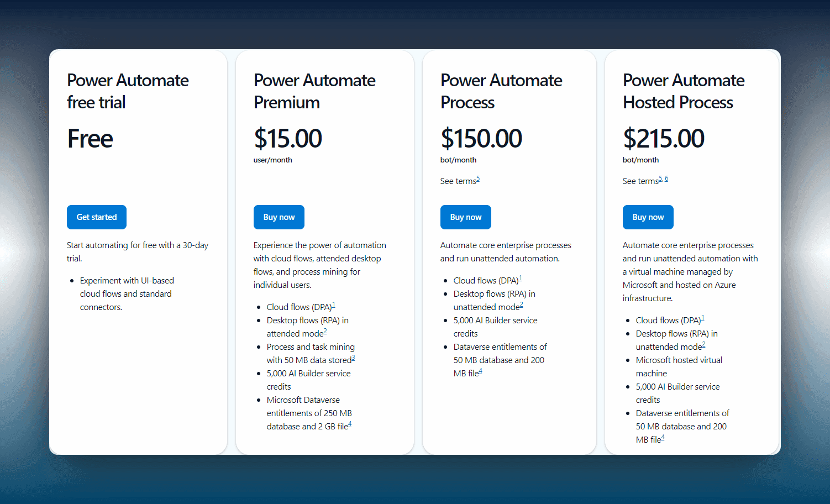View footnote 4 after Premium 2 GB file
The image size is (830, 504).
pyautogui.click(x=350, y=424)
